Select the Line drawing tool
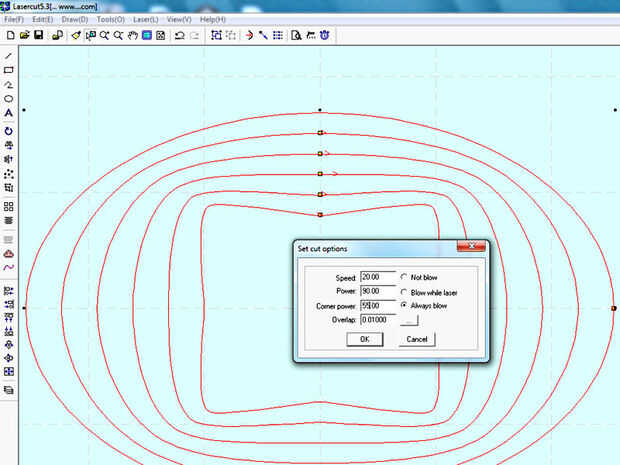Viewport: 620px width, 465px height. pos(9,56)
